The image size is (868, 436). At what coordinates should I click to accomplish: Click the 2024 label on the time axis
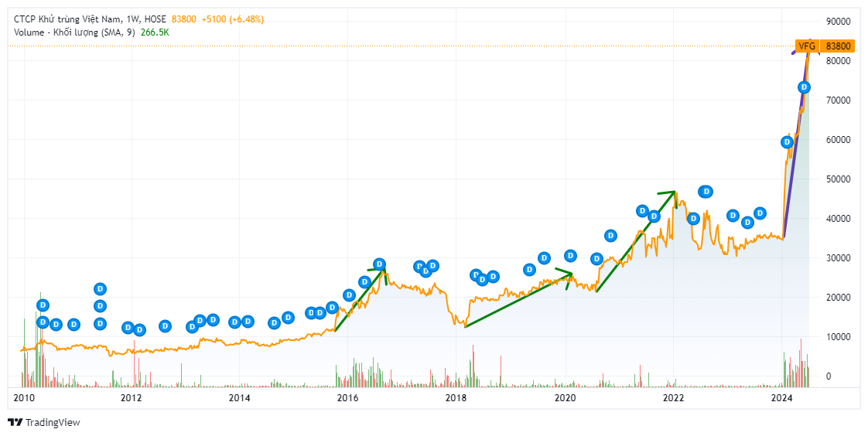pos(782,398)
